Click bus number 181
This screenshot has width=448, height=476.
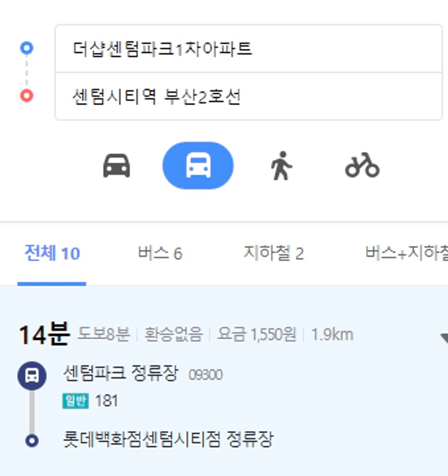(107, 401)
